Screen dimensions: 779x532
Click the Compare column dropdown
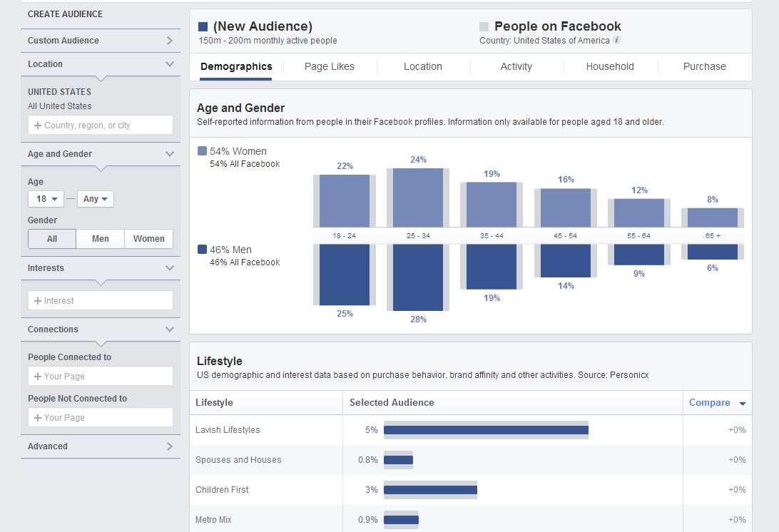coord(717,403)
